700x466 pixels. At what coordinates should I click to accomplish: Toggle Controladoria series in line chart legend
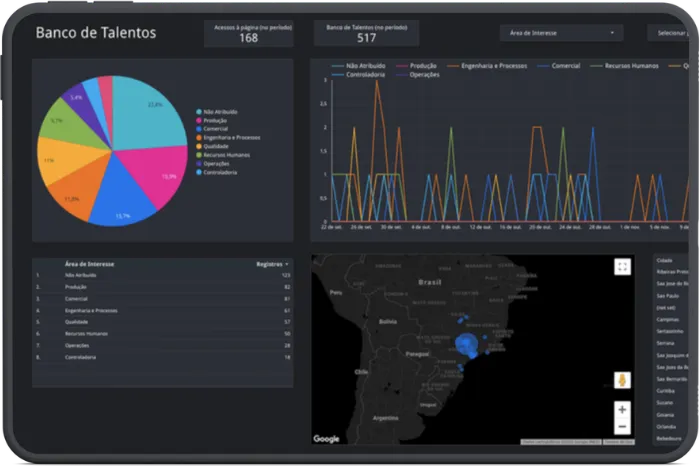pos(358,75)
